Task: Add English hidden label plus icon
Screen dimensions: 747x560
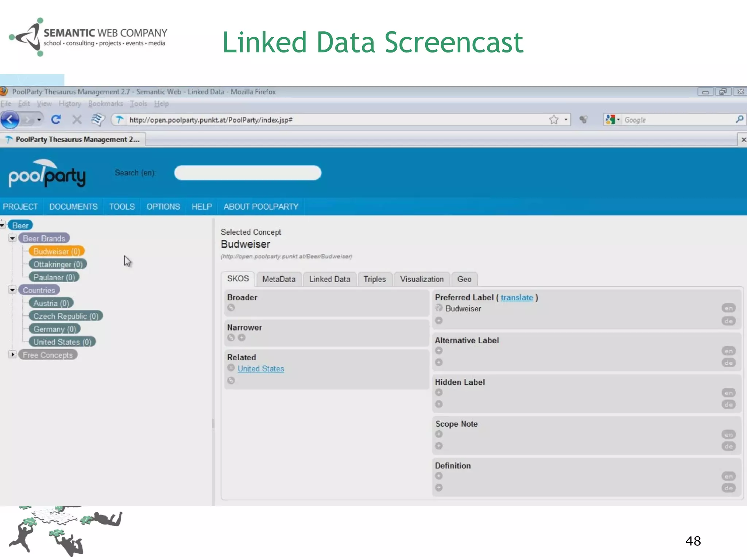Action: tap(439, 392)
